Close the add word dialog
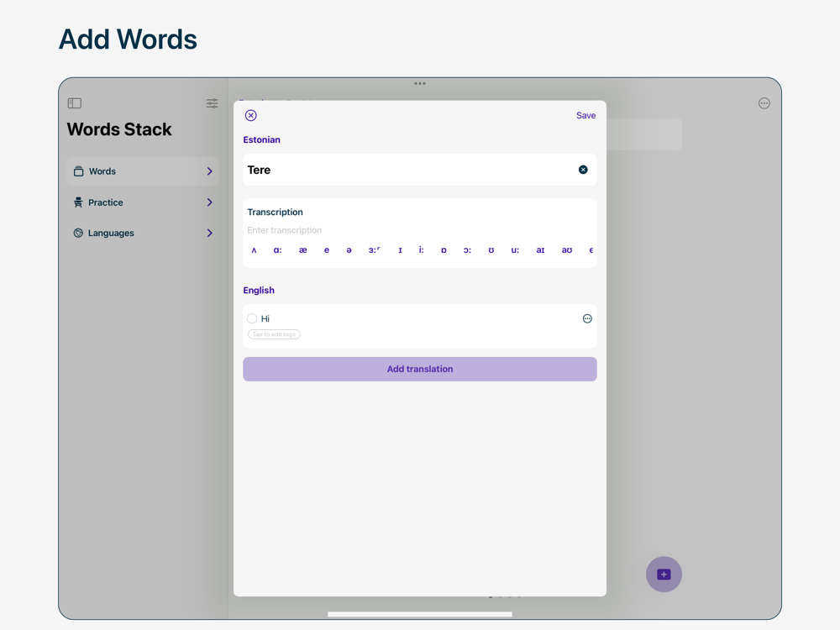840x630 pixels. 250,116
